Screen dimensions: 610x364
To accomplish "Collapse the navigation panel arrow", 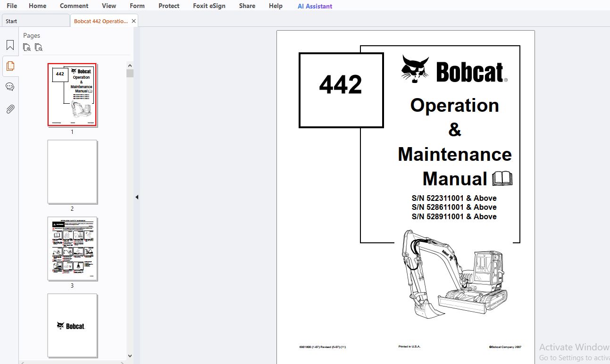I will 137,197.
